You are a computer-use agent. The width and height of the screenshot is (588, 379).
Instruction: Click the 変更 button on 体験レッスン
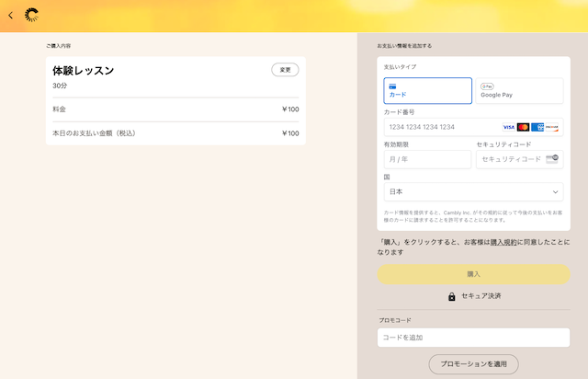[285, 70]
